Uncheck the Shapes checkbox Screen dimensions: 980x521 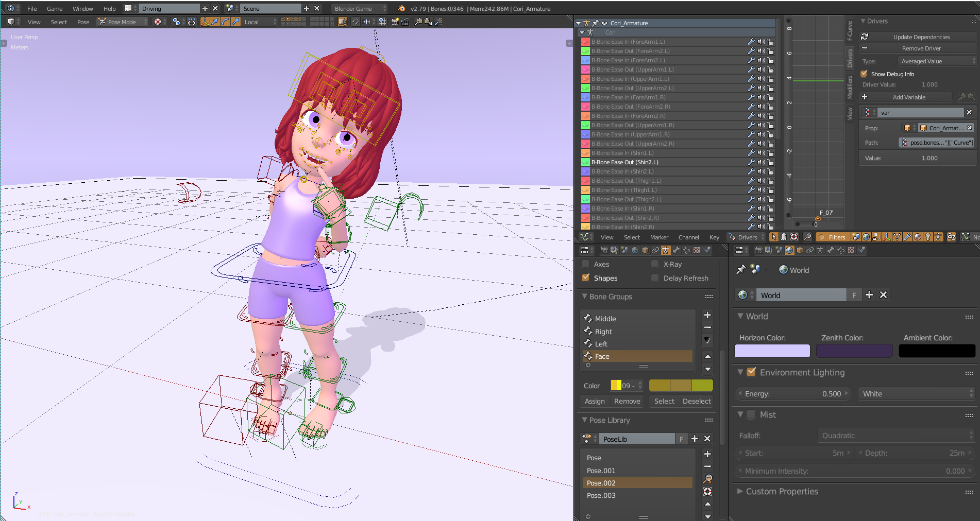point(585,277)
